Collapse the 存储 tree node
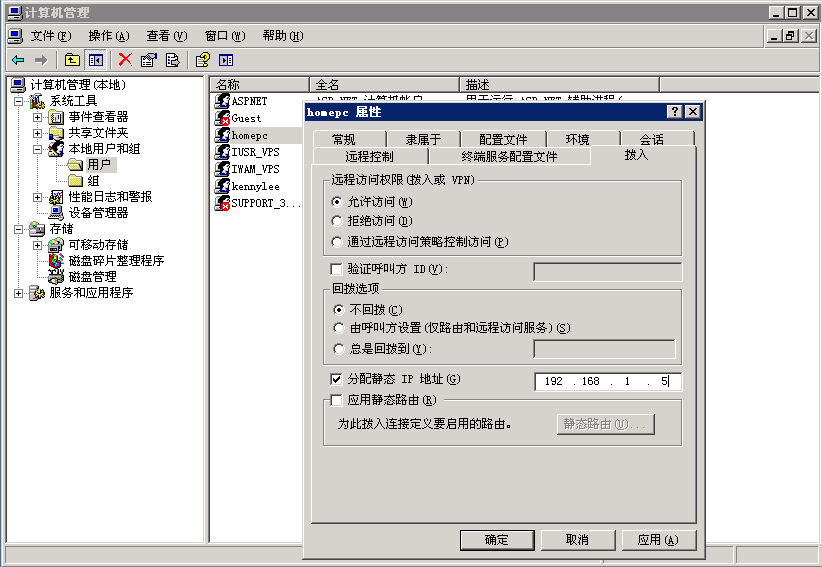 18,229
